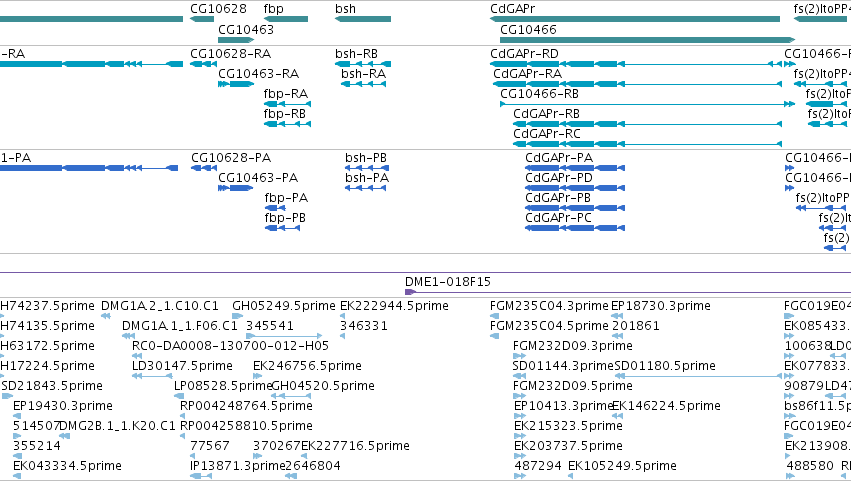Select DMG1A.2_1.C10.C1 feature
Viewport: 851px width, 481px height.
coord(160,306)
